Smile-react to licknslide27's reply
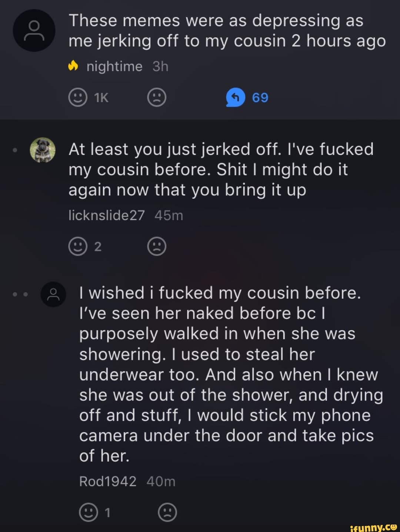 click(x=78, y=247)
